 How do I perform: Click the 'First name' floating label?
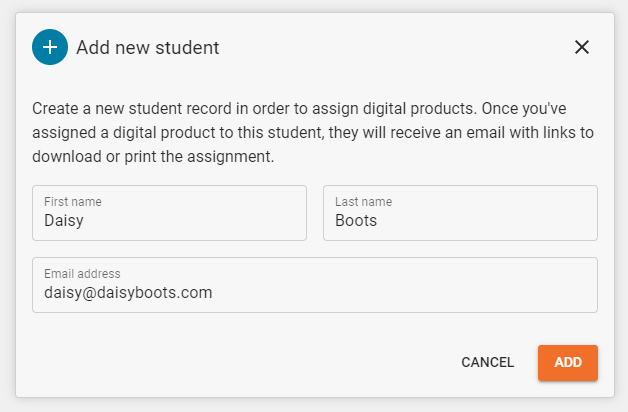pyautogui.click(x=73, y=202)
